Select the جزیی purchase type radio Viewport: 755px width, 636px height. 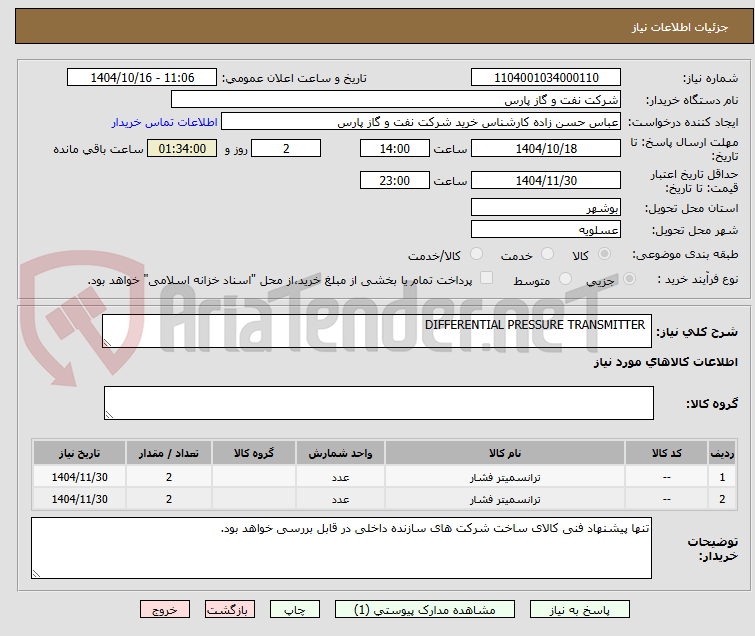pyautogui.click(x=629, y=279)
